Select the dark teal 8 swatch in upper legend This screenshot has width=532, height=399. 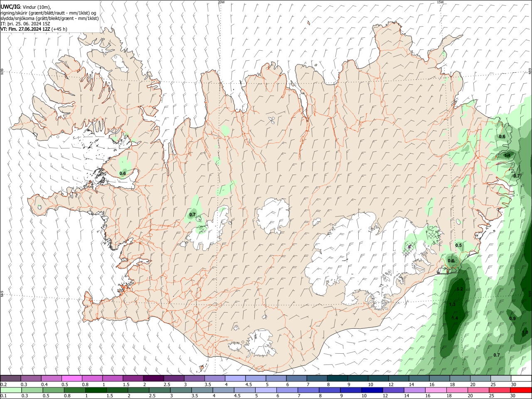point(337,378)
